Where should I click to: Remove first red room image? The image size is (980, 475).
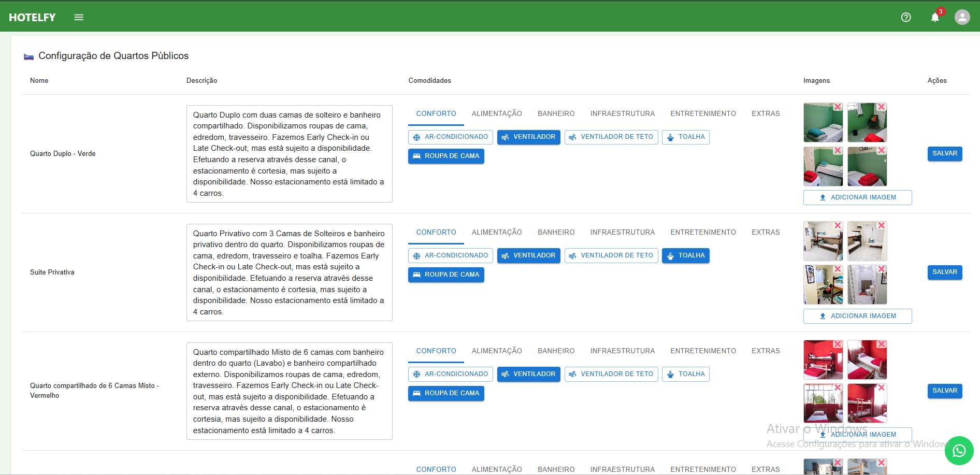[837, 344]
